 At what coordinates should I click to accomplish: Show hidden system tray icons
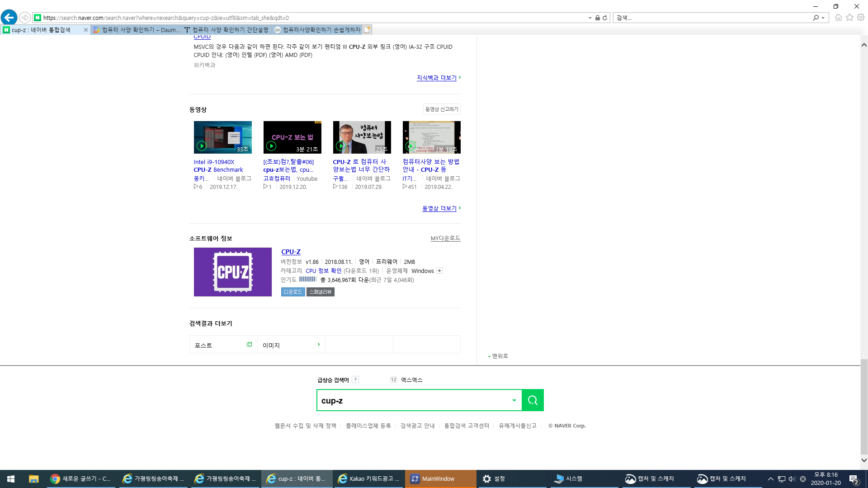[x=770, y=479]
